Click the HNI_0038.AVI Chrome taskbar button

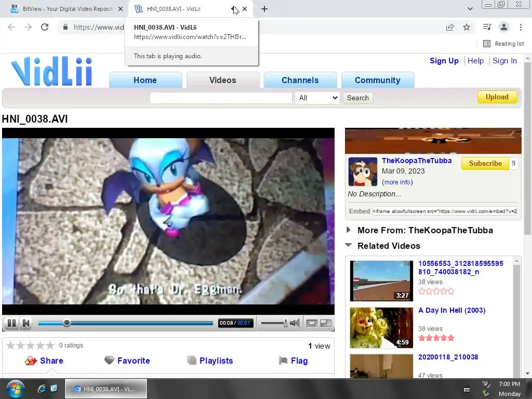(x=106, y=389)
